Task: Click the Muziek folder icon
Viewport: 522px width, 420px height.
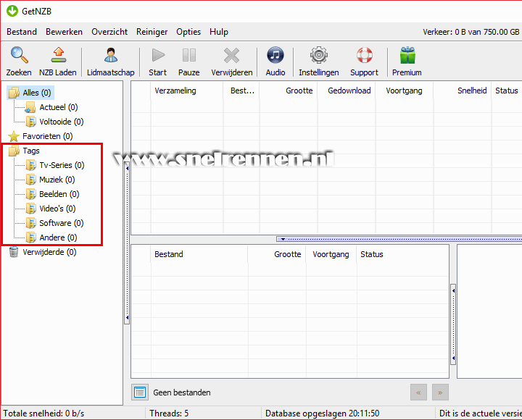Action: [x=31, y=180]
